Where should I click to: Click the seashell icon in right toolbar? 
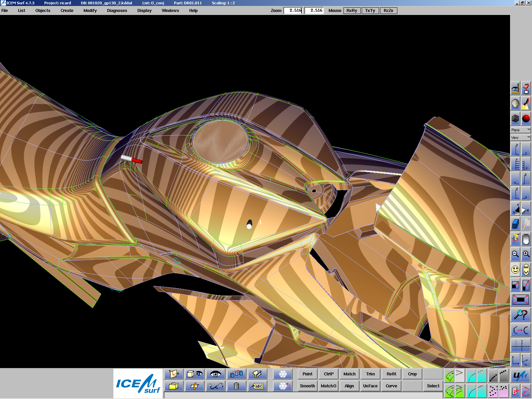click(x=515, y=104)
